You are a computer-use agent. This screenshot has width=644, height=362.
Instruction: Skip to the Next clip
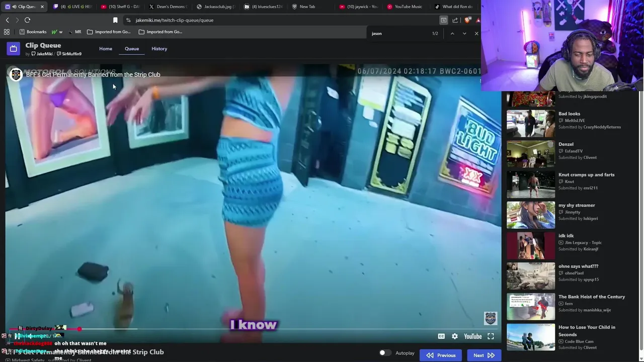click(484, 355)
